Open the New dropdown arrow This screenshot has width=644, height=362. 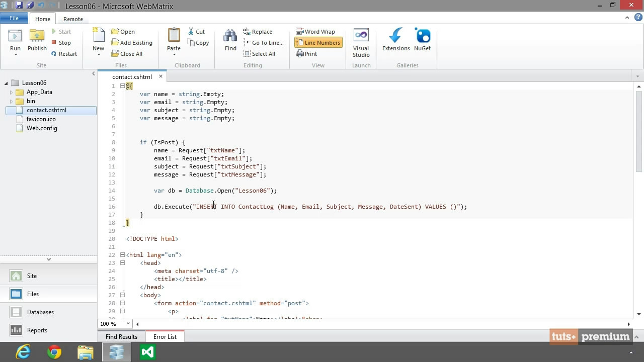click(x=98, y=54)
